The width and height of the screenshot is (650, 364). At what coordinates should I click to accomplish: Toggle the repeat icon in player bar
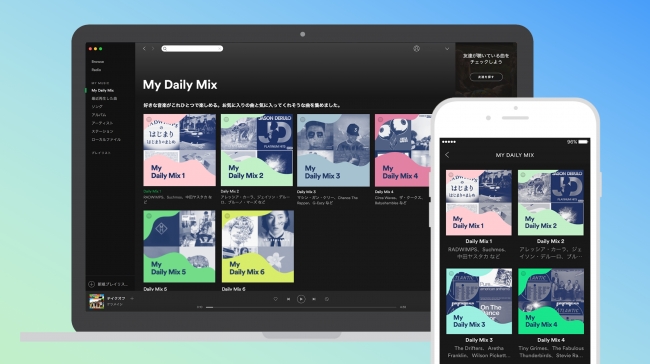(327, 299)
